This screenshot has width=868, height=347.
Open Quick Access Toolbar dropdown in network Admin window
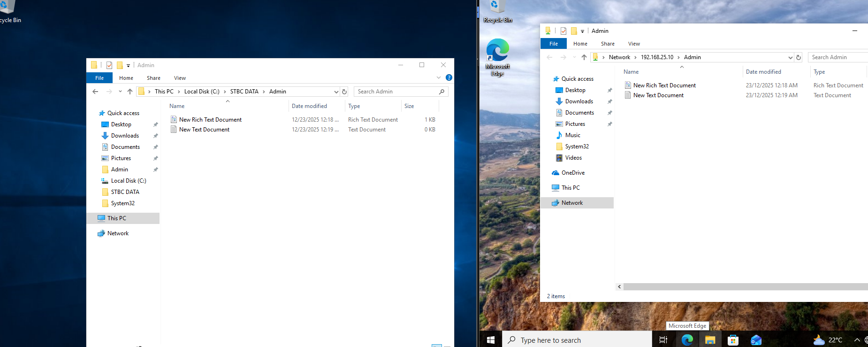[x=582, y=31]
